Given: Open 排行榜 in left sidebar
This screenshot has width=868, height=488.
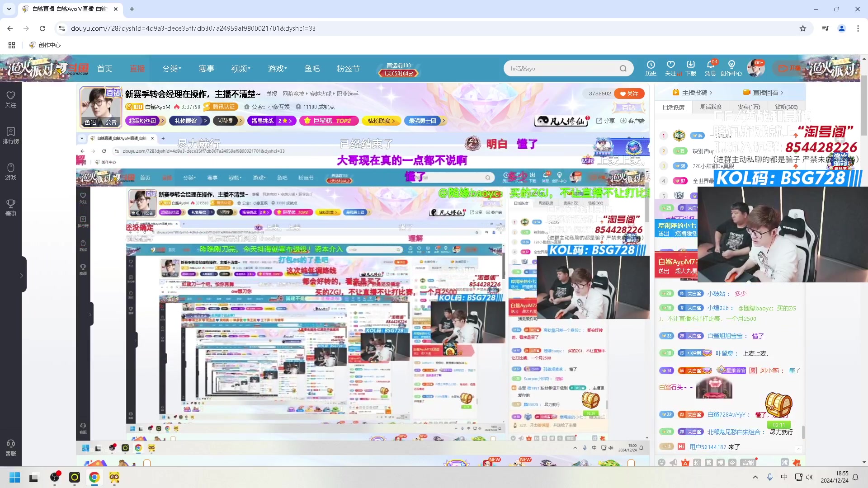Looking at the screenshot, I should coord(11,135).
